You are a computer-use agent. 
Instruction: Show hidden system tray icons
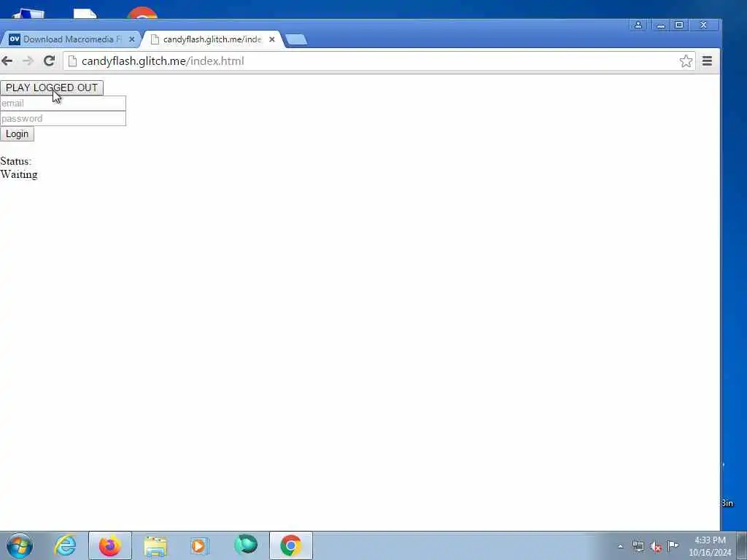point(620,547)
